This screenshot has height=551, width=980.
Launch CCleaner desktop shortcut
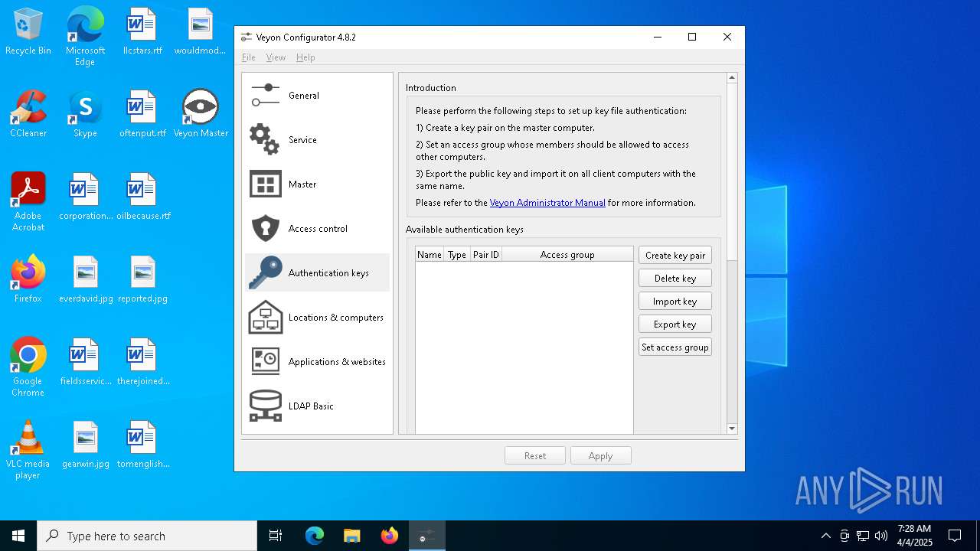28,114
